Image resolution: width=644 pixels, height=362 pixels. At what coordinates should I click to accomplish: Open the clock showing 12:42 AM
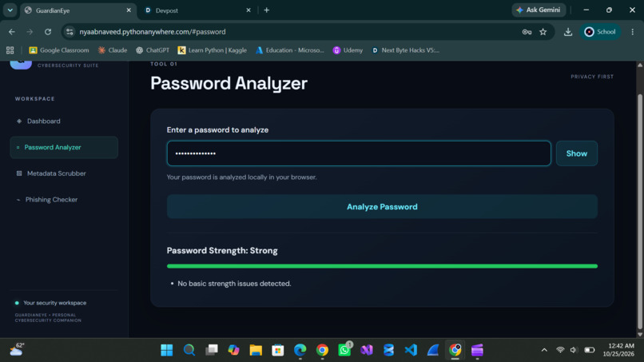click(618, 350)
